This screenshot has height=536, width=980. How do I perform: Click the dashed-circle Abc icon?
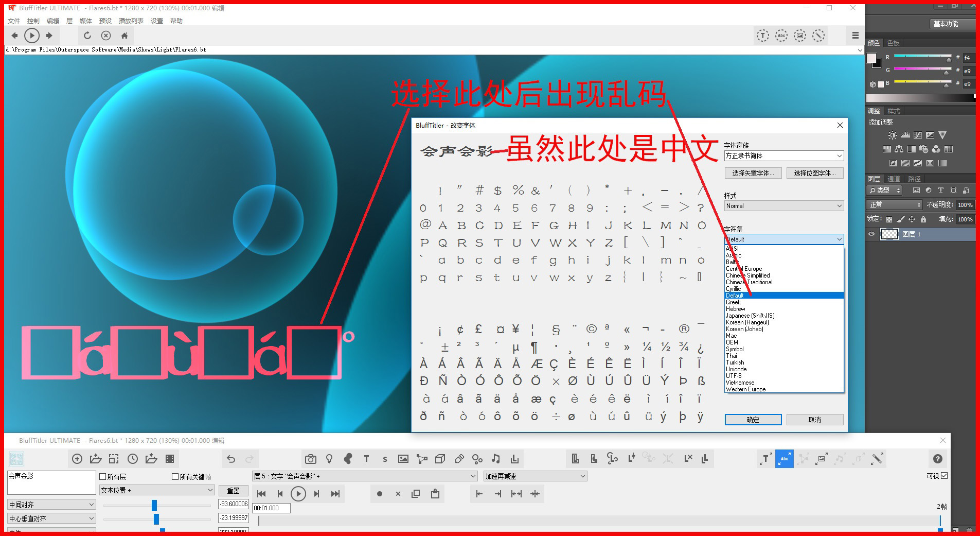point(781,36)
